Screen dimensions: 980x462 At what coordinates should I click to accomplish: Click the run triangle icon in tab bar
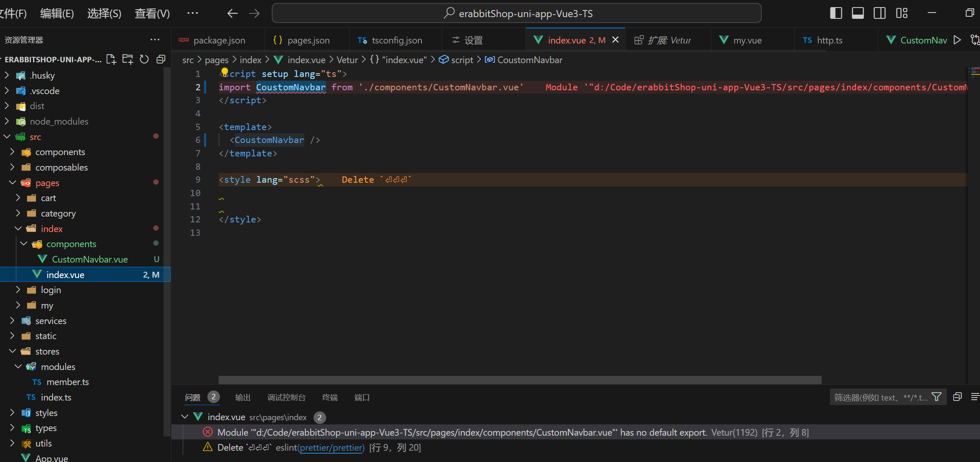pyautogui.click(x=957, y=40)
